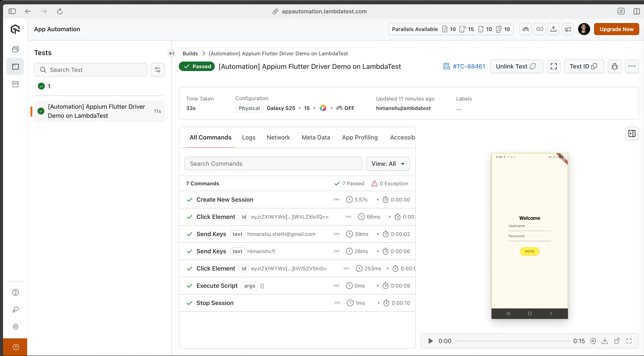Open the test filter settings icon
The height and width of the screenshot is (356, 644).
click(157, 70)
